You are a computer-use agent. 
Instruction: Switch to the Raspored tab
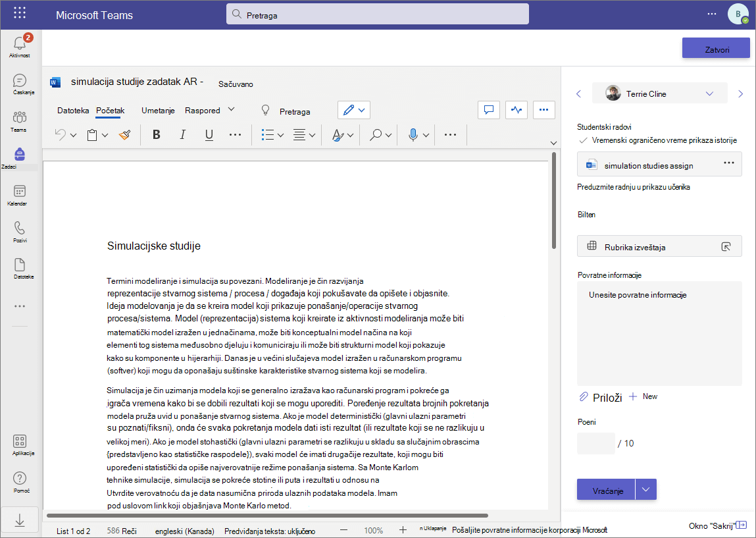tap(203, 111)
